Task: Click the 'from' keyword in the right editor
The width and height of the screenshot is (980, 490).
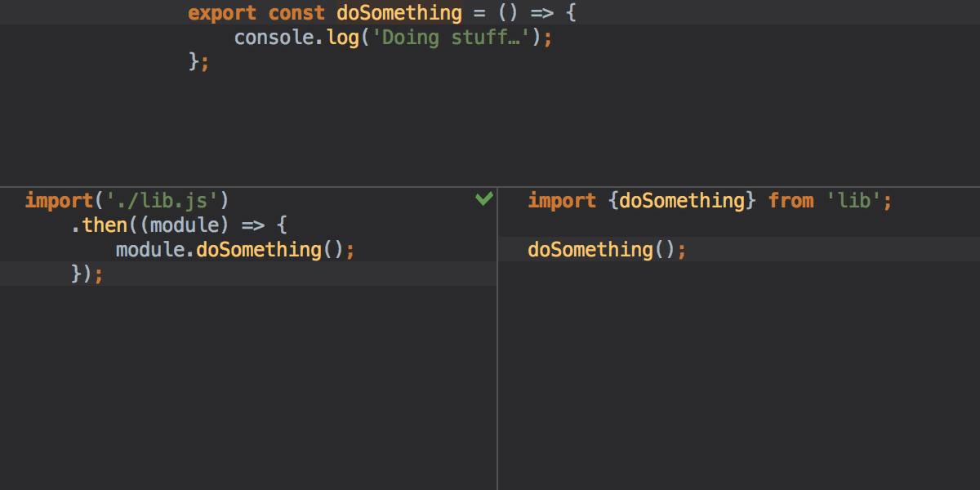Action: pyautogui.click(x=791, y=200)
